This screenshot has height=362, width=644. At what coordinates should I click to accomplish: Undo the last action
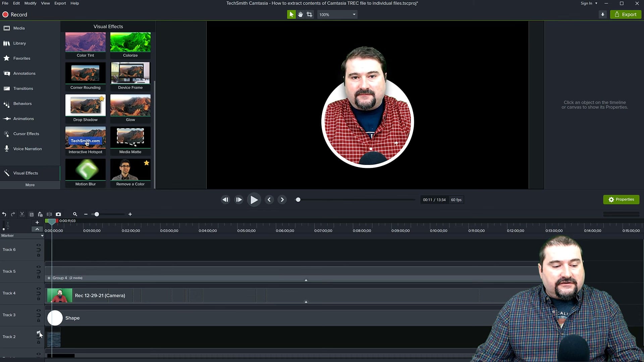click(4, 214)
